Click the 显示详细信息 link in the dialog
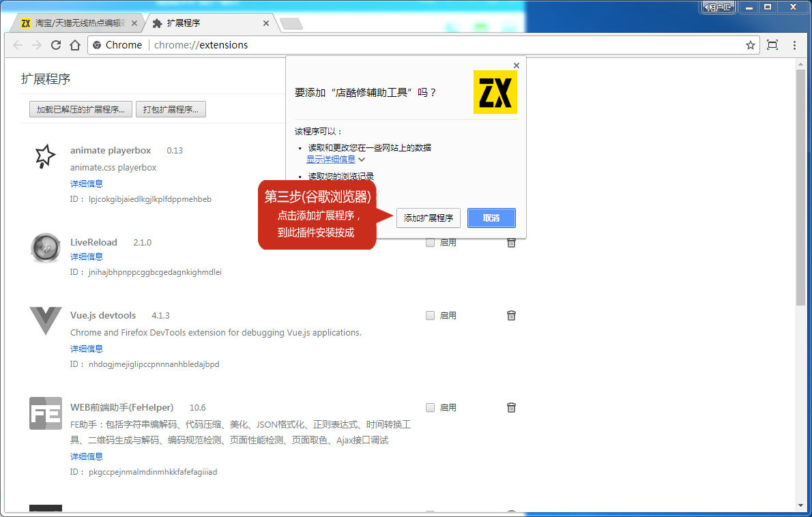The height and width of the screenshot is (517, 812). [331, 160]
